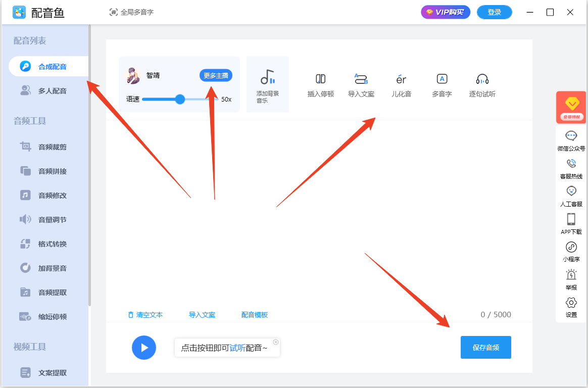588x388 pixels.
Task: Click the 小程序 icon
Action: (x=571, y=247)
